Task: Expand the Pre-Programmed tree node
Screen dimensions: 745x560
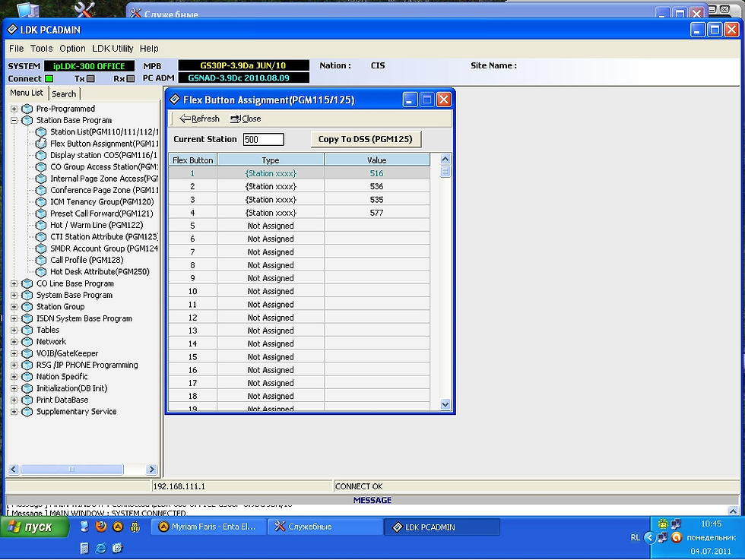Action: click(14, 109)
